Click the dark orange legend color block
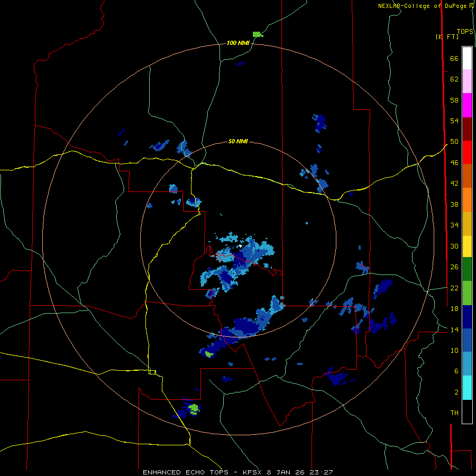This screenshot has width=476, height=476. pos(467,176)
